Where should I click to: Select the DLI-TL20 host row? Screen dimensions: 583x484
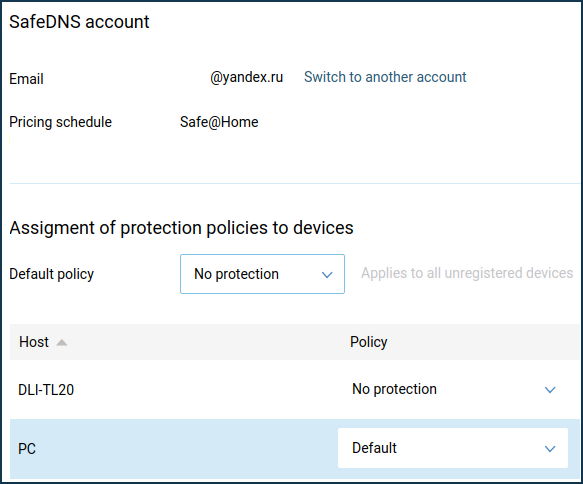pyautogui.click(x=294, y=390)
